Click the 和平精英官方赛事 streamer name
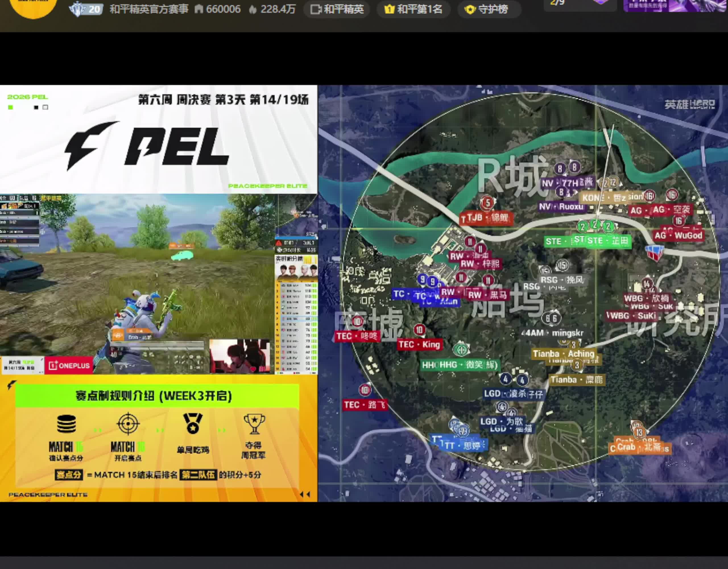Screen dimensions: 728x569 (149, 9)
